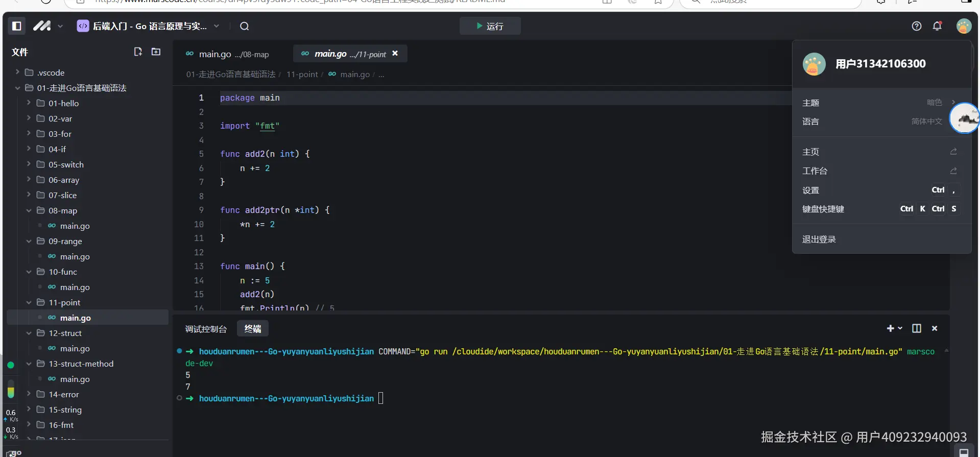Split the terminal panel
The width and height of the screenshot is (980, 457).
[x=917, y=328]
